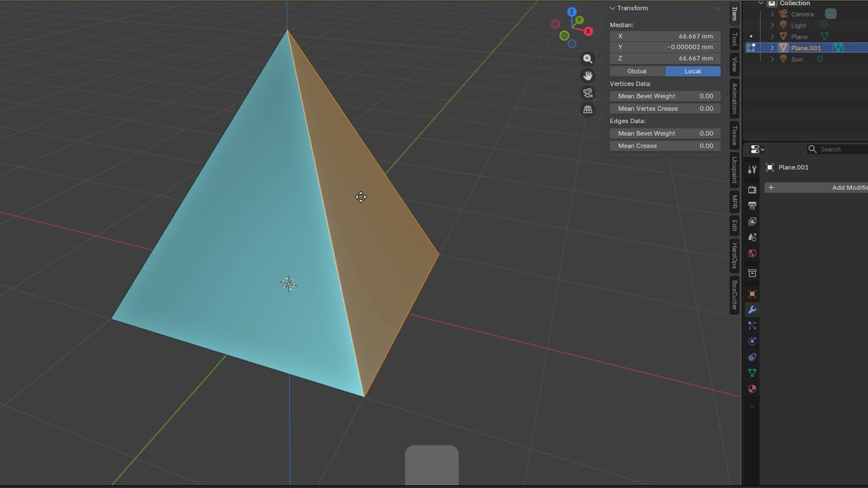This screenshot has height=488, width=868.
Task: Expand the Camera item in the outliner
Action: click(x=772, y=14)
